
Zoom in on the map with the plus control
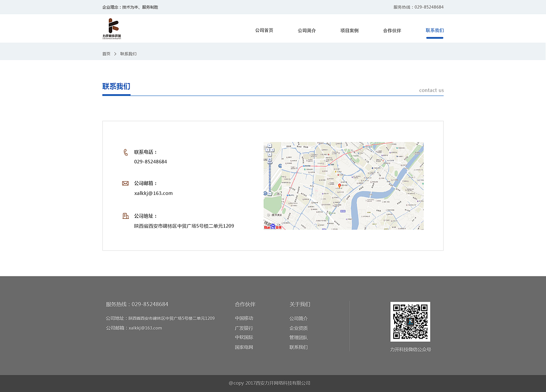[270, 160]
